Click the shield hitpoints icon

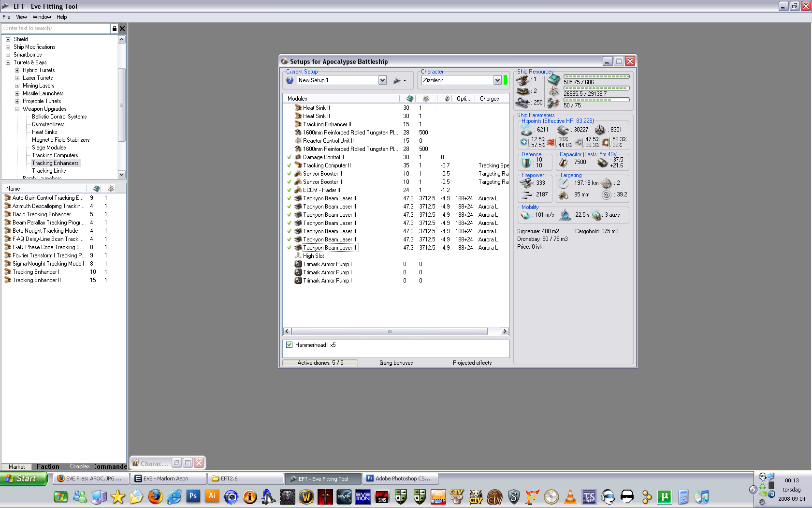click(526, 130)
